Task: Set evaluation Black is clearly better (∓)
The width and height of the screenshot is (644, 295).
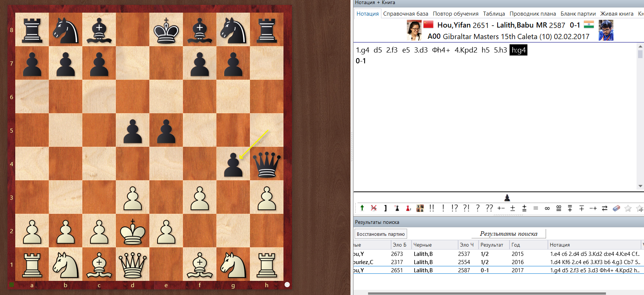Action: pyautogui.click(x=581, y=208)
